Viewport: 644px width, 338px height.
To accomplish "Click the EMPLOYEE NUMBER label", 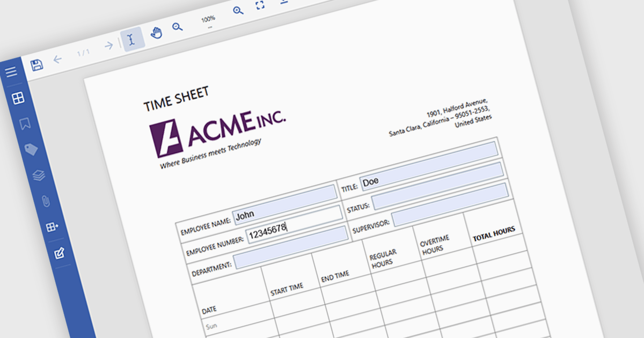I will [x=215, y=247].
